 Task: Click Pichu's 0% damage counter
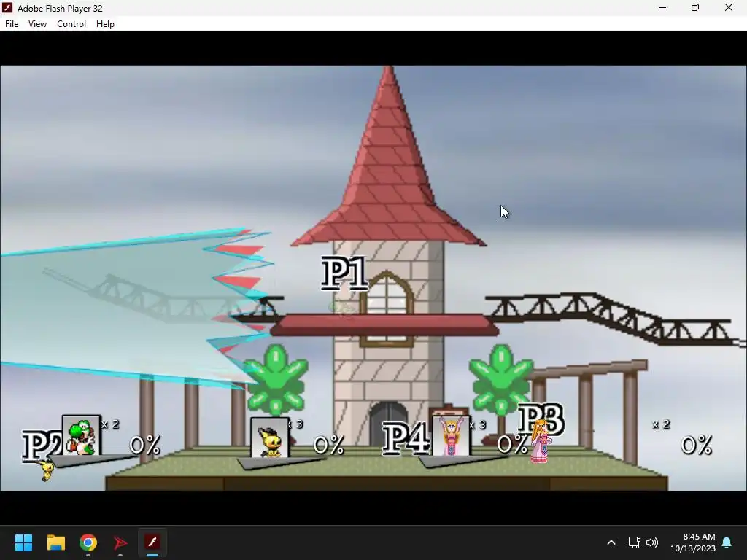(329, 446)
